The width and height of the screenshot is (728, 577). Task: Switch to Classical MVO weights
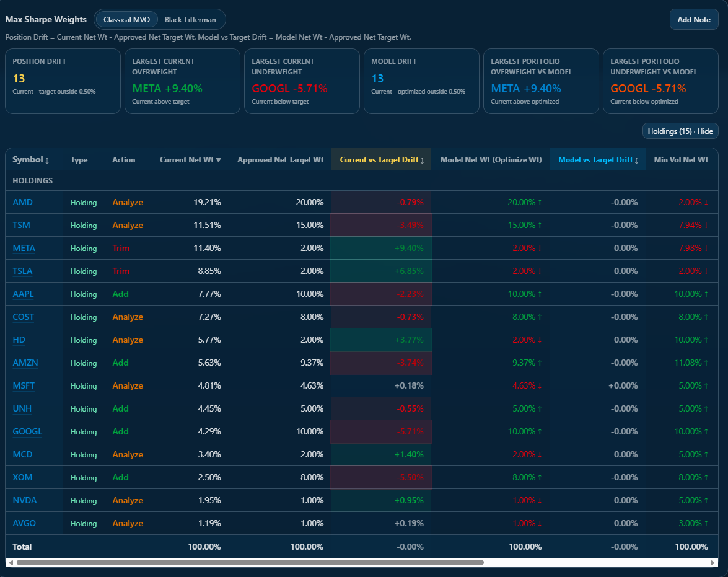coord(126,19)
